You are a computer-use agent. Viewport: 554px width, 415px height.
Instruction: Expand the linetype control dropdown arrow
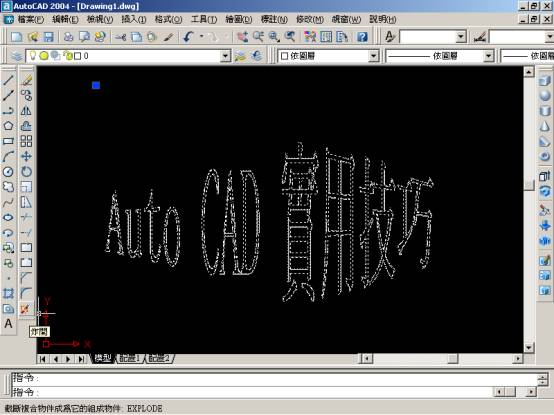(488, 56)
